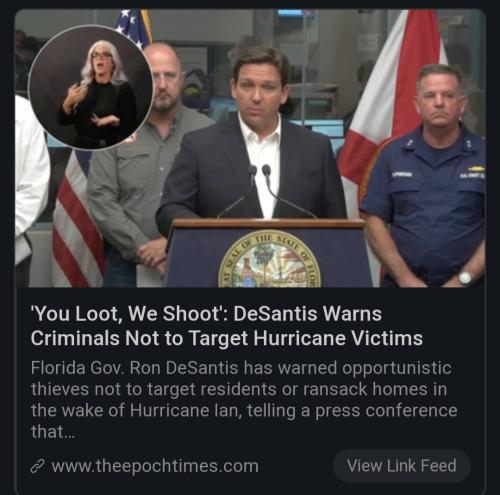Click the chain link icon beside the URL
The height and width of the screenshot is (495, 500).
[38, 466]
